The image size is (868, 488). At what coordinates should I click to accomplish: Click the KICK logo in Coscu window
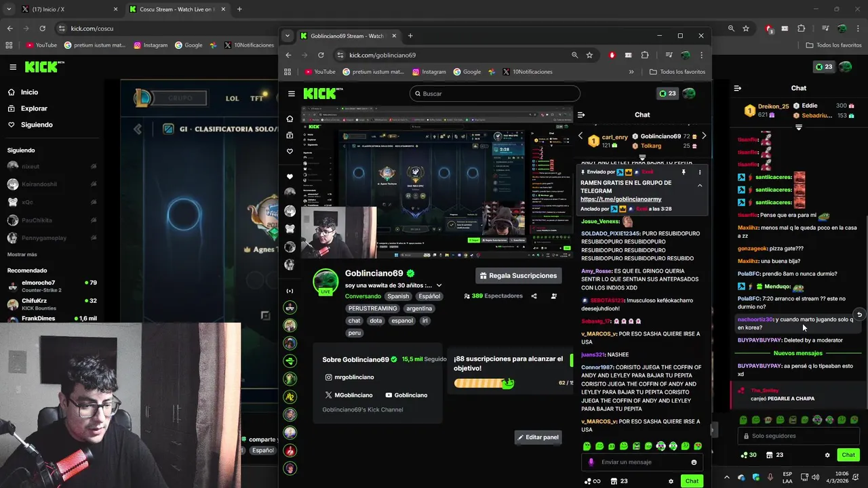45,66
